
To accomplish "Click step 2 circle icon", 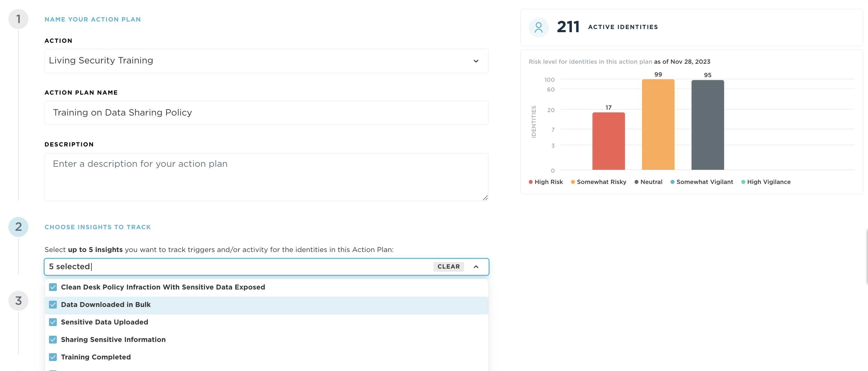I will pos(18,226).
